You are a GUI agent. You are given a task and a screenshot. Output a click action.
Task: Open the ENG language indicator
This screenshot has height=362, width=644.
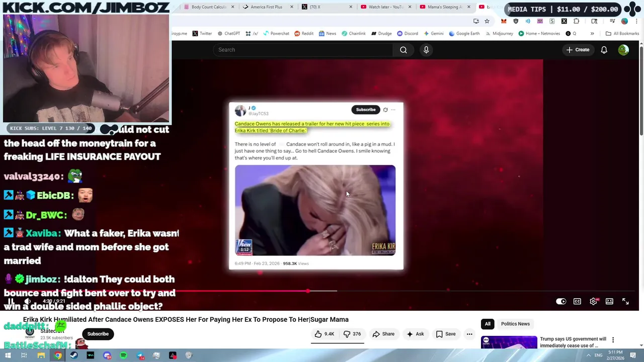point(599,355)
